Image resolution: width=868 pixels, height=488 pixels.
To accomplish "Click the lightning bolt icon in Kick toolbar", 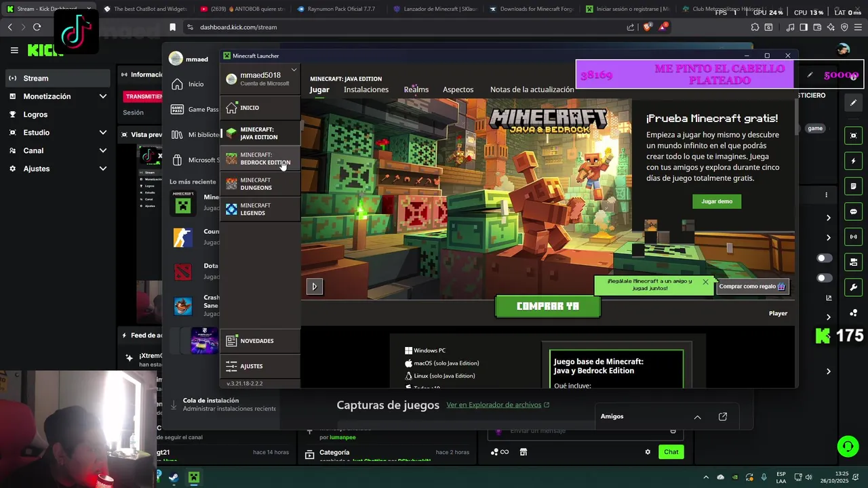I will point(854,161).
